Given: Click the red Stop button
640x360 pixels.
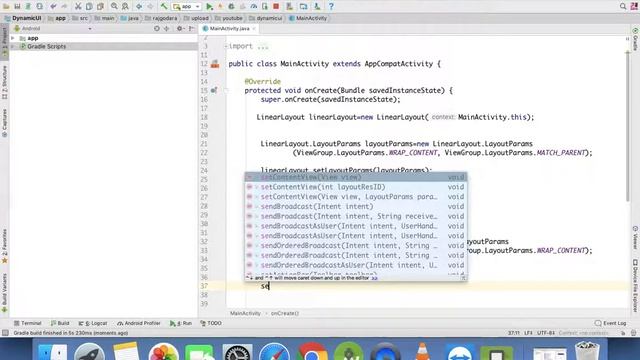Looking at the screenshot, I should click(276, 6).
